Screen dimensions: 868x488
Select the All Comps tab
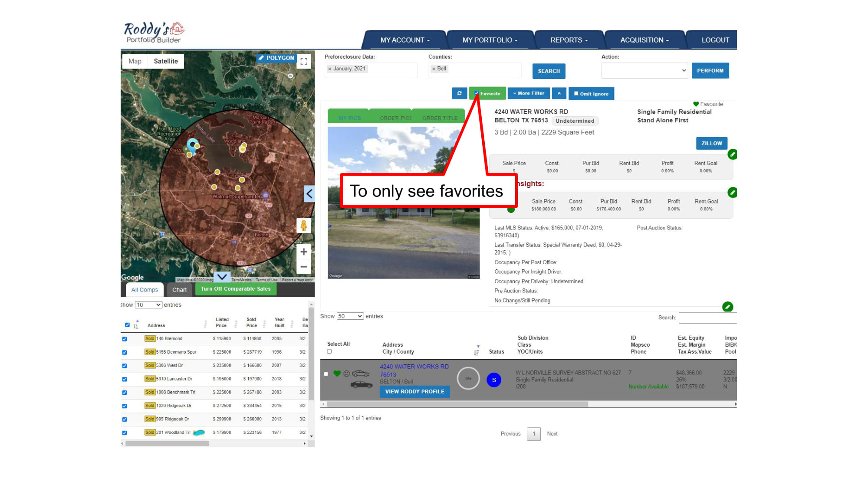(145, 290)
